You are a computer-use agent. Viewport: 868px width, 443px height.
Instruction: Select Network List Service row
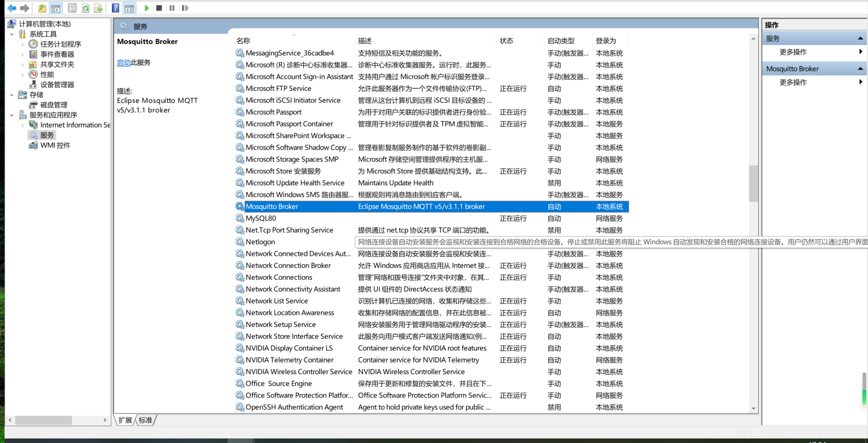click(431, 301)
